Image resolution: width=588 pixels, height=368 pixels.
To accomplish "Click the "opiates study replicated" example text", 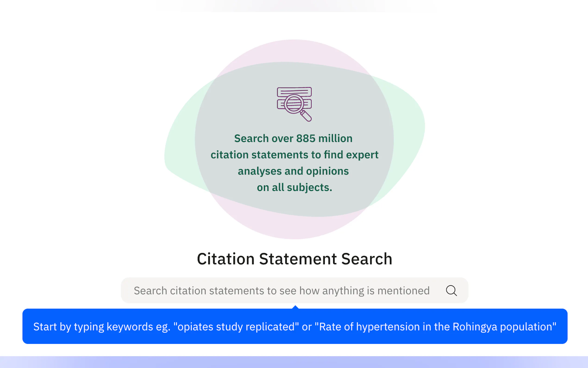I will coord(236,327).
